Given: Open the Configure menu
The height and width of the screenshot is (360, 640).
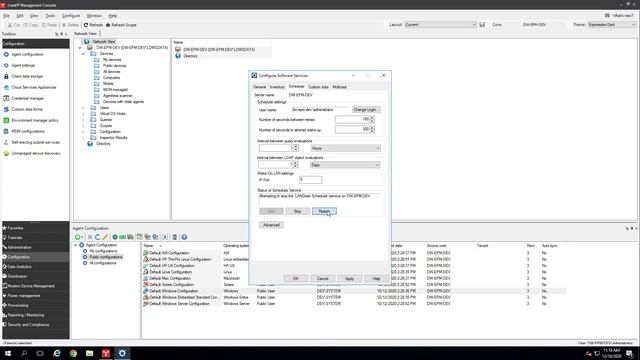Looking at the screenshot, I should tap(71, 16).
